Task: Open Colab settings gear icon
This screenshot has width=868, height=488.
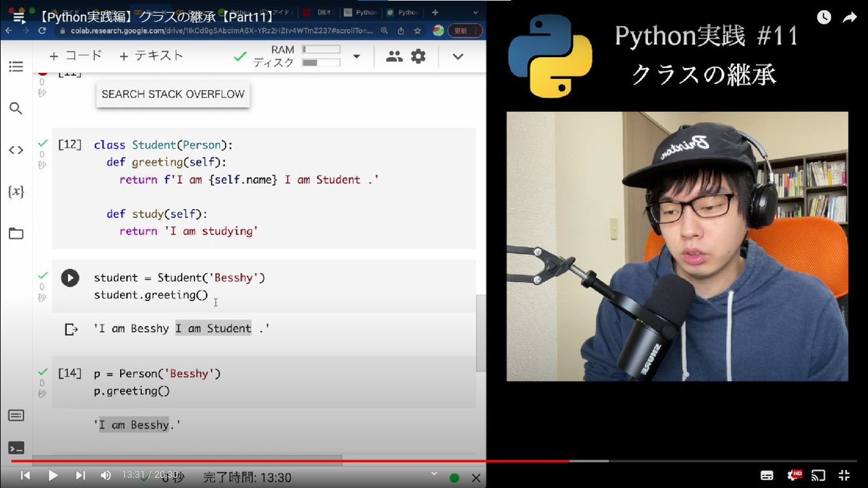Action: pyautogui.click(x=418, y=56)
